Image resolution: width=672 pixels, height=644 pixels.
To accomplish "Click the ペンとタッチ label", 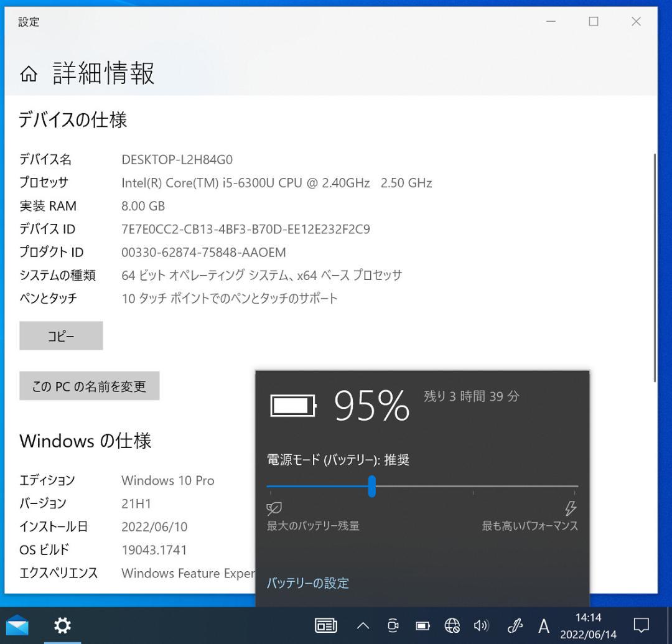I will pyautogui.click(x=48, y=298).
